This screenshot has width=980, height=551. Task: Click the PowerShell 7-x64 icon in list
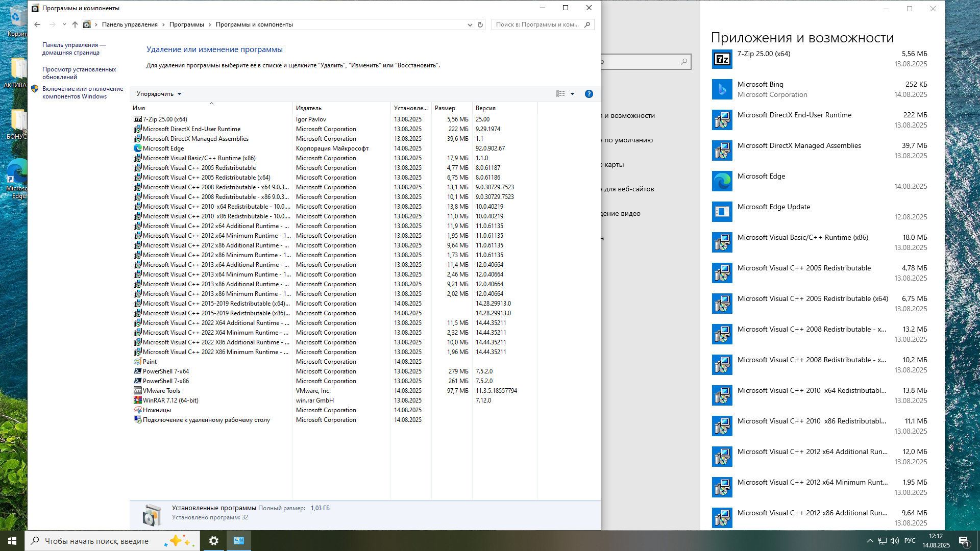coord(138,371)
